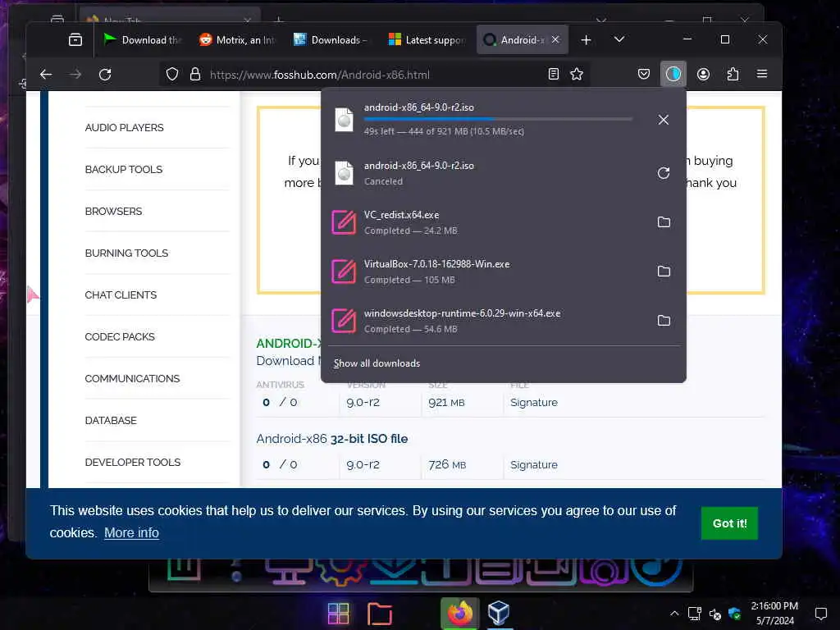Open CHAT CLIENTS category
This screenshot has width=840, height=630.
[x=121, y=294]
